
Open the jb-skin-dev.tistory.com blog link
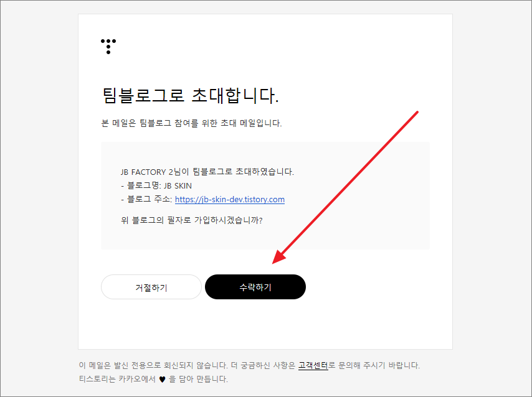click(x=230, y=199)
